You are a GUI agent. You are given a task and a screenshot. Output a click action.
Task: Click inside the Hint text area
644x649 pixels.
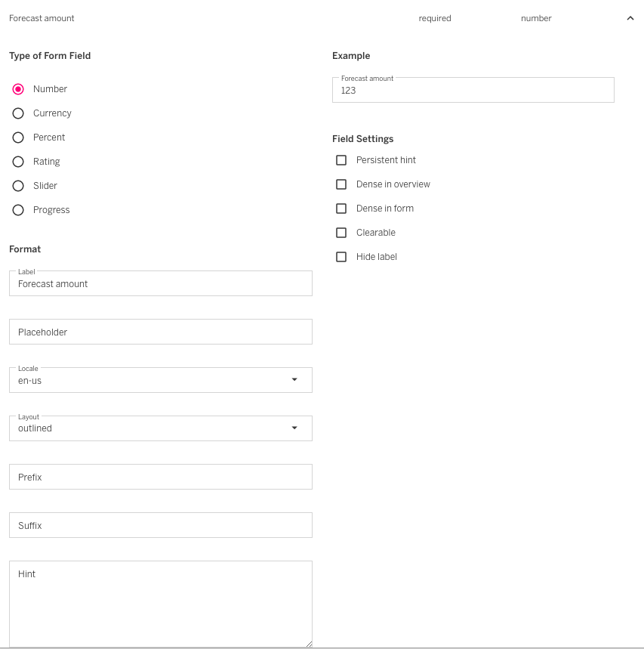pyautogui.click(x=160, y=603)
